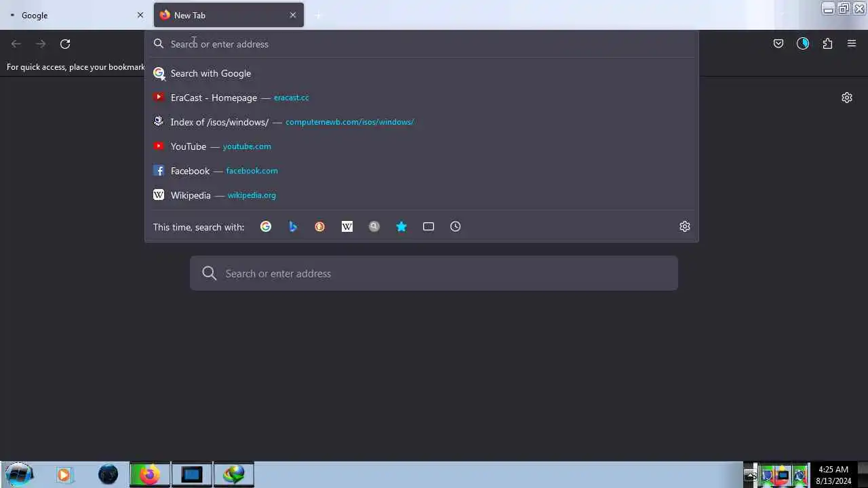Search this time with Bing icon
Image resolution: width=868 pixels, height=488 pixels.
coord(293,226)
